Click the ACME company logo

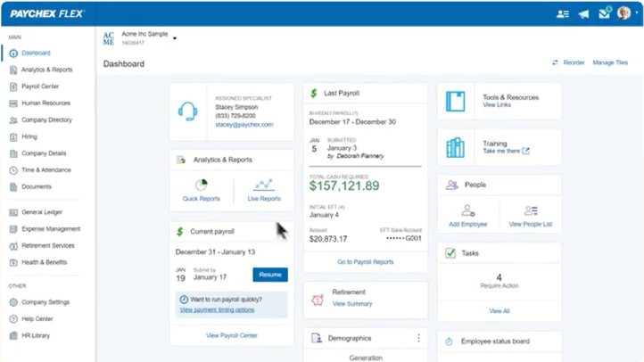tap(109, 38)
